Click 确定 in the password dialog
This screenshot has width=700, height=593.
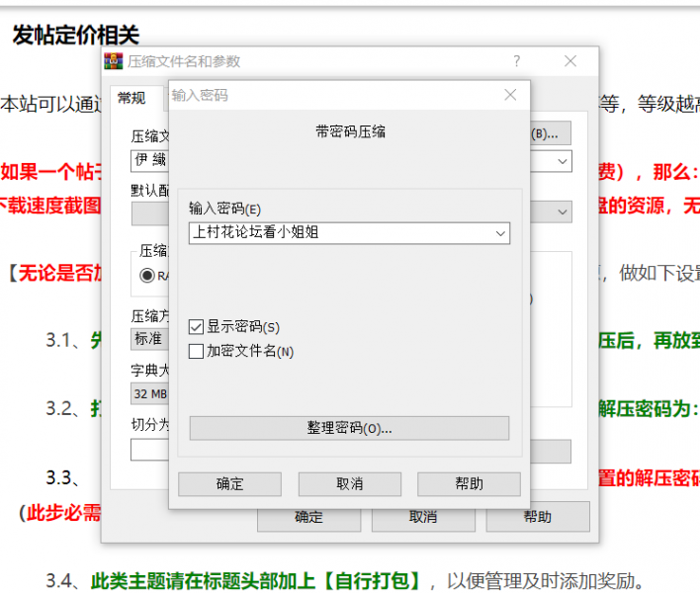coord(229,484)
